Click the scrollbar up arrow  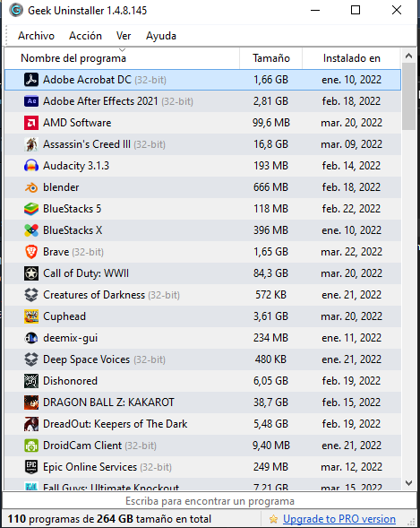(x=408, y=56)
